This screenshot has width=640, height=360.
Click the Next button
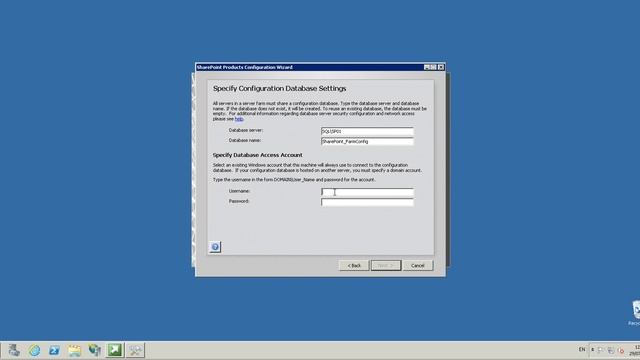click(x=386, y=266)
